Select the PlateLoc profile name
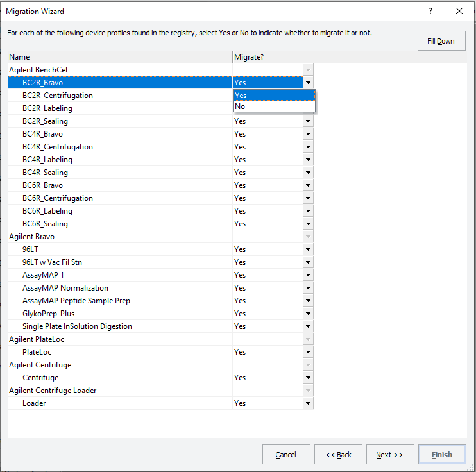This screenshot has width=476, height=472. (x=37, y=352)
